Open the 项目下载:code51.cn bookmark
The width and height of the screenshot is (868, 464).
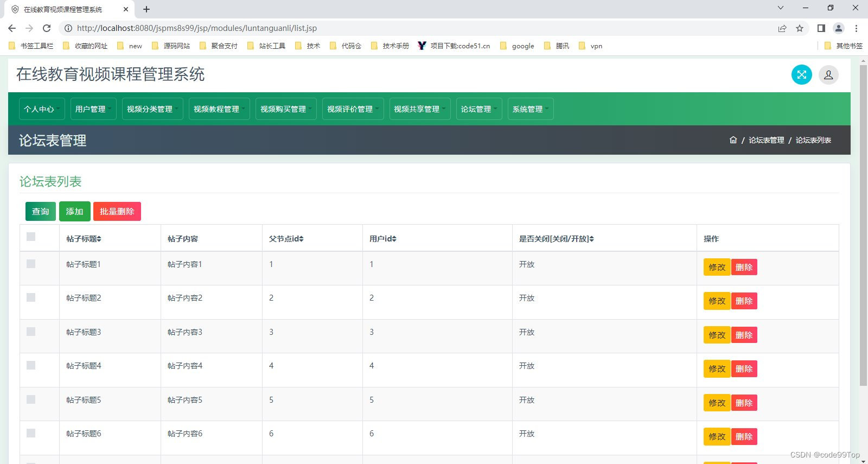[454, 46]
